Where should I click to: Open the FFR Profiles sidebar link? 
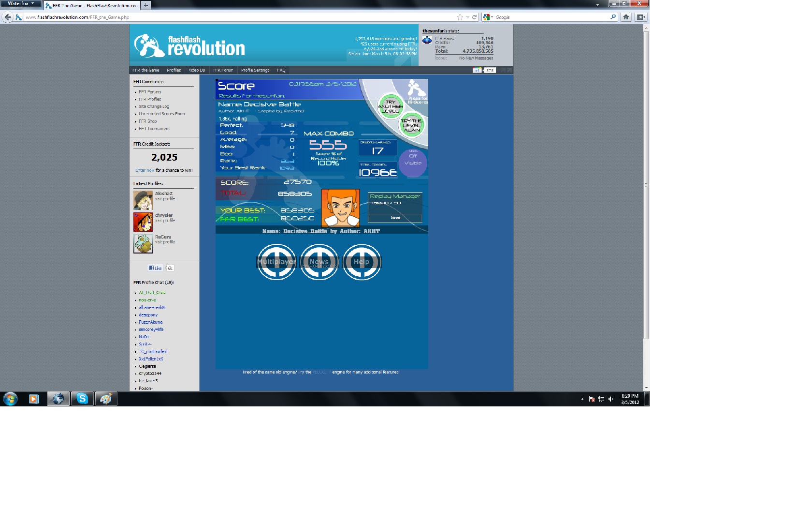click(x=150, y=99)
